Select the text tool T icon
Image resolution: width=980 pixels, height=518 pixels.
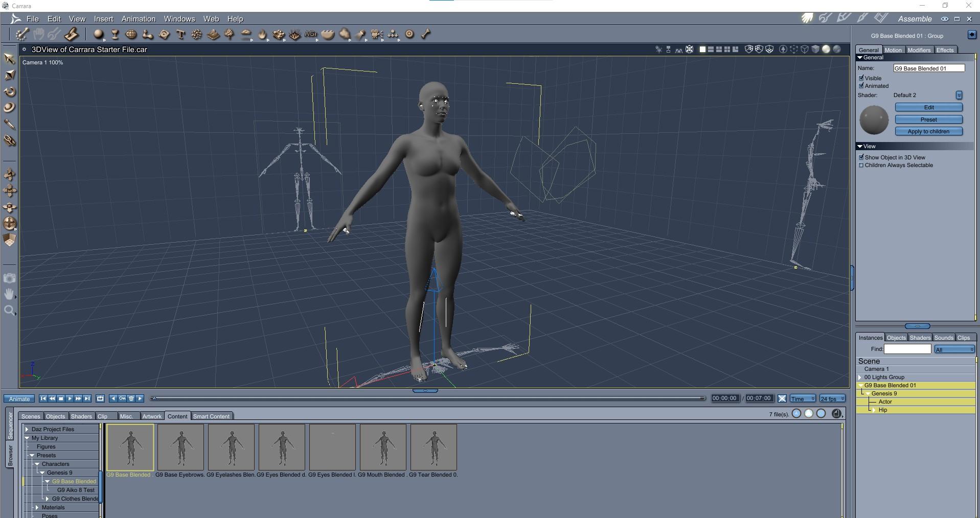(x=180, y=34)
